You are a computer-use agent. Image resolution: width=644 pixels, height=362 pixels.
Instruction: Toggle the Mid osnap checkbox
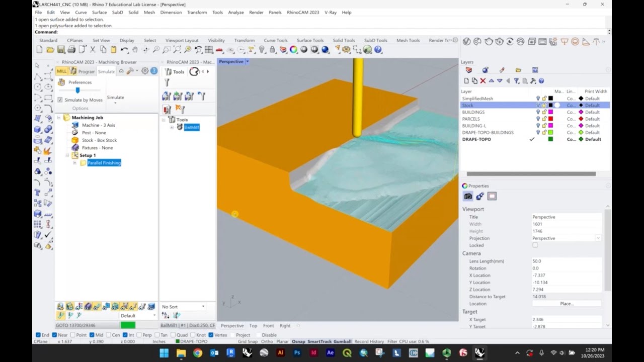tap(91, 335)
